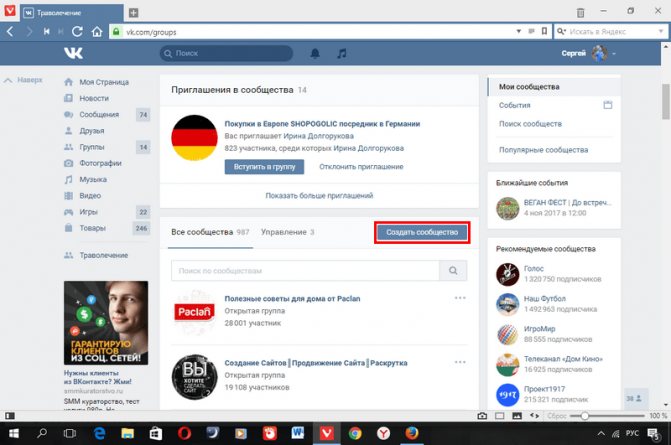671x445 pixels.
Task: Click the rewind navigation icon in toolbar
Action: 47,32
